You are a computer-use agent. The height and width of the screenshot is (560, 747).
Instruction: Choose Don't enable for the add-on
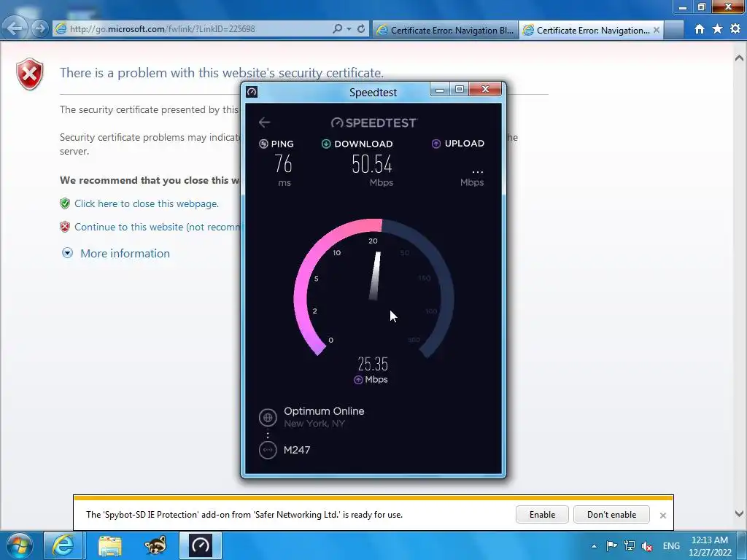click(612, 515)
